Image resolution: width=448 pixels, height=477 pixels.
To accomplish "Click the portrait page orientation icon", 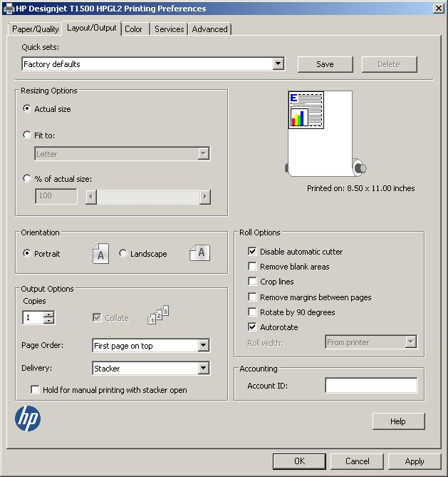I will pos(100,253).
